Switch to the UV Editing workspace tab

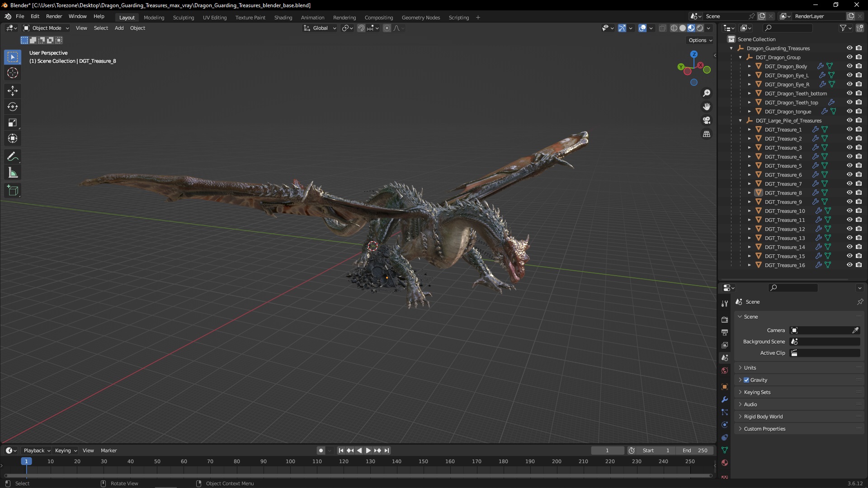(x=215, y=18)
